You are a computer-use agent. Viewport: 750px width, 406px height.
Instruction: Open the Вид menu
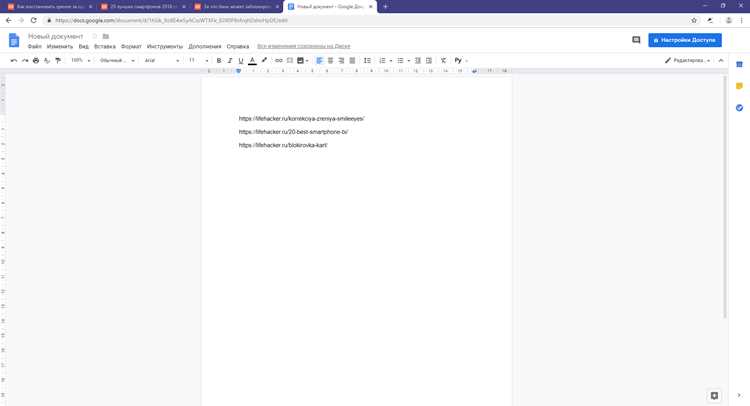point(84,46)
